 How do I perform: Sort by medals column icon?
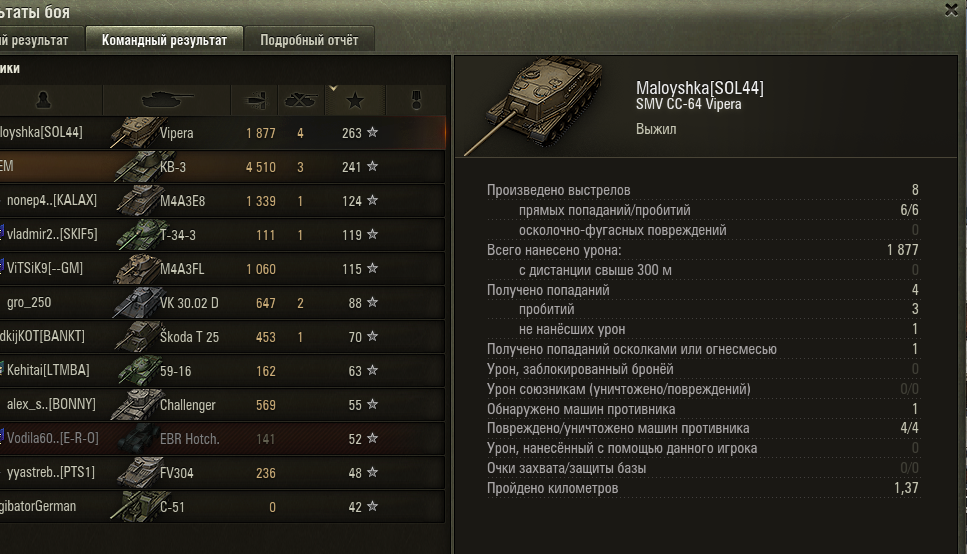pos(416,100)
